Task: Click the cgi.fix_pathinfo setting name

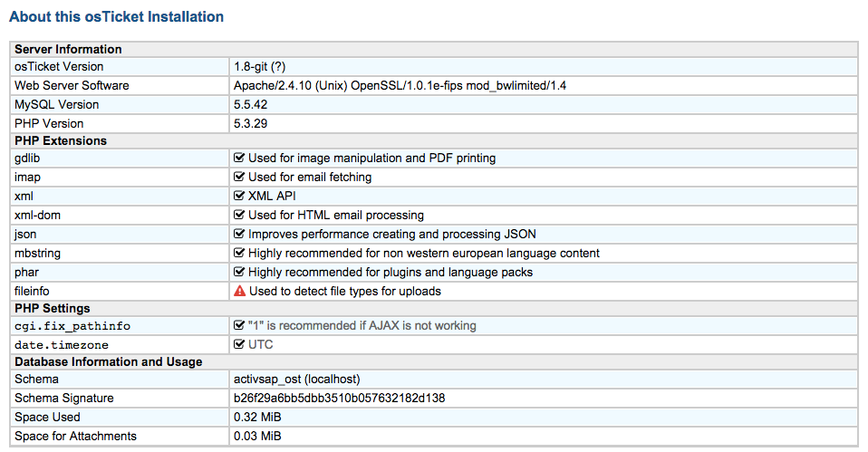Action: tap(72, 326)
